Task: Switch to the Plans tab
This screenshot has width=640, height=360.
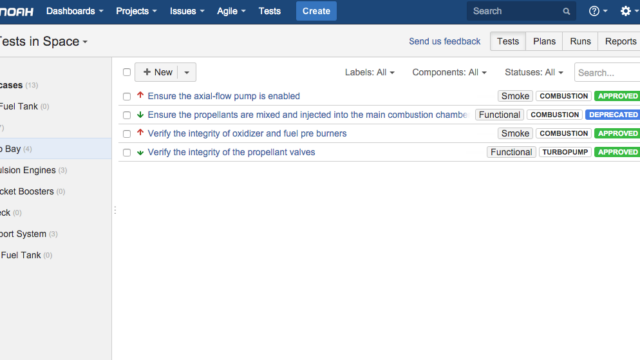Action: pos(544,41)
